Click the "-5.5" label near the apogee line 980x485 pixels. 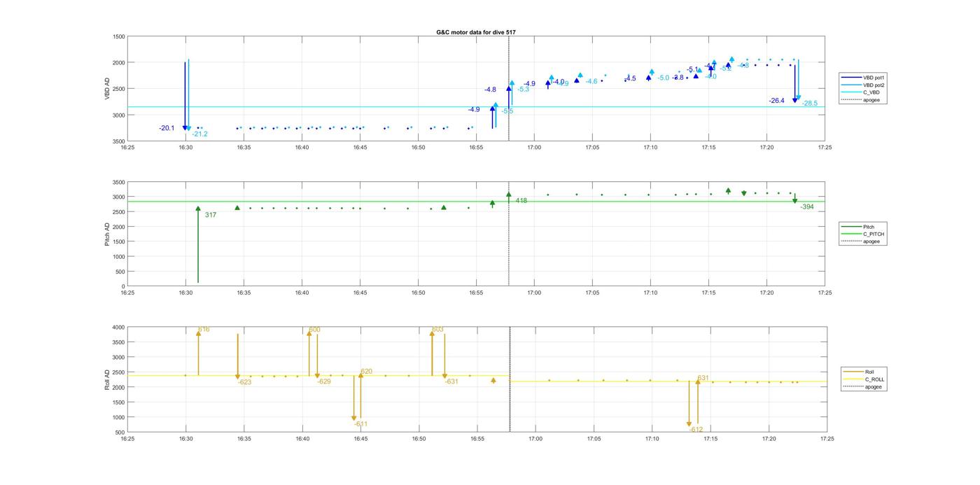pyautogui.click(x=507, y=111)
